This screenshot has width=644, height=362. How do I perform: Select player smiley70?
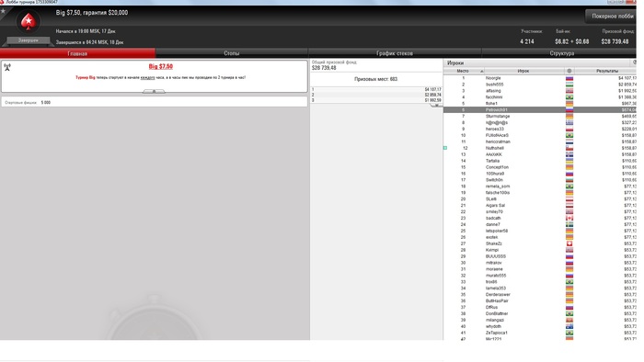(494, 212)
